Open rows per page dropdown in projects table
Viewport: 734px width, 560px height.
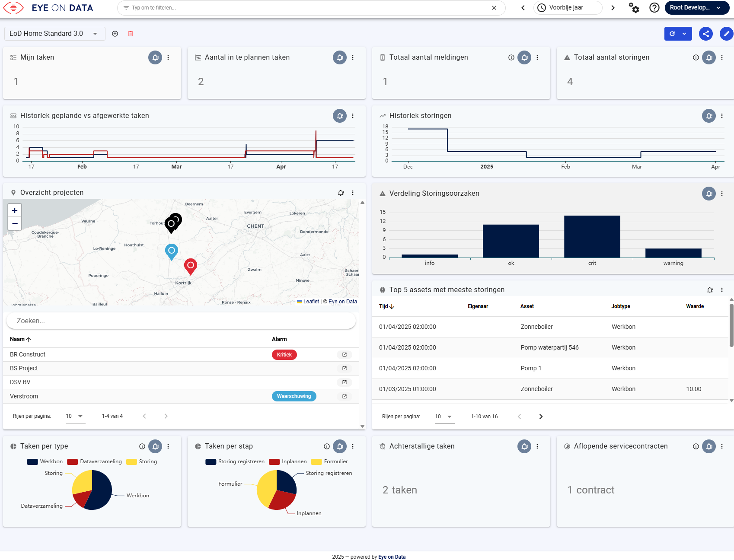tap(75, 416)
